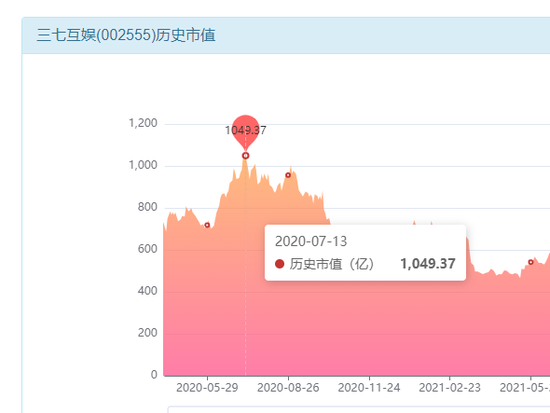550x413 pixels.
Task: Click the 2020-08-26 x-axis date label
Action: pyautogui.click(x=288, y=388)
